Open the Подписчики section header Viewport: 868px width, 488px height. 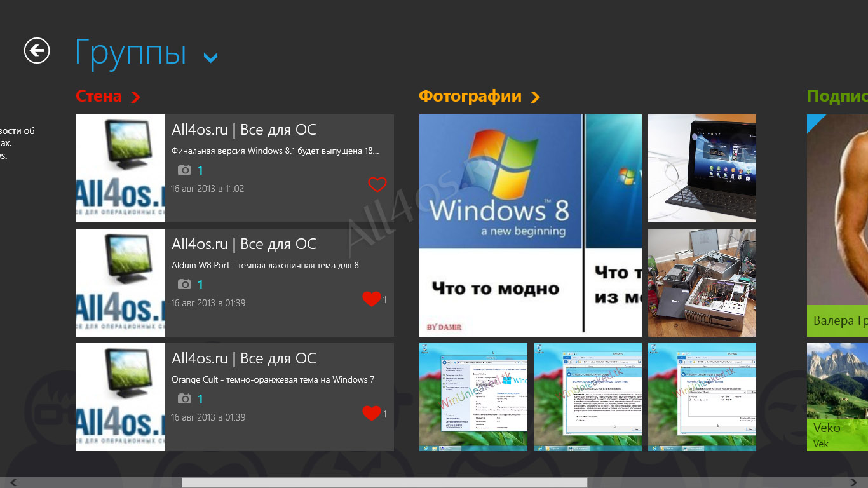(837, 96)
